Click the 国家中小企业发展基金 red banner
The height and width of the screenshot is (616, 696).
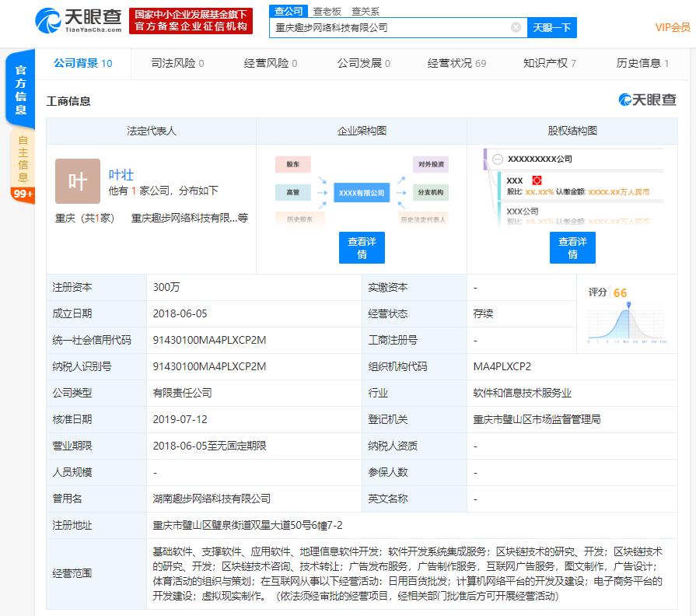point(191,20)
